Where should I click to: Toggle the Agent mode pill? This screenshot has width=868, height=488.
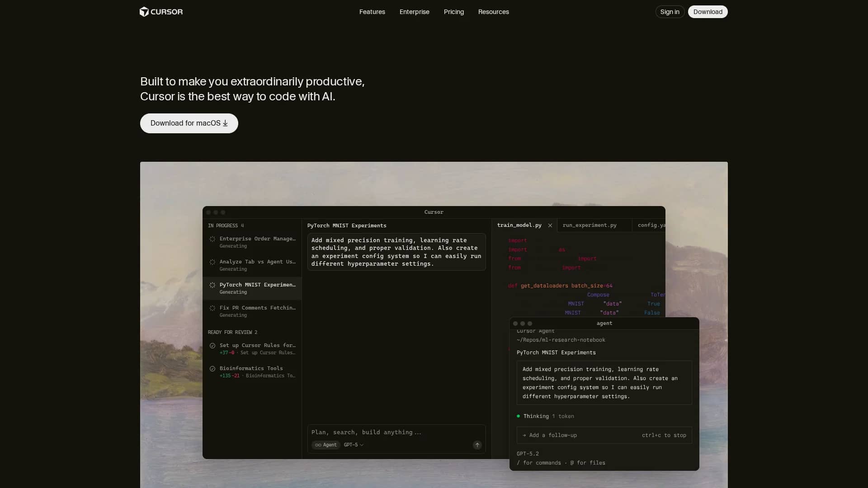[325, 445]
